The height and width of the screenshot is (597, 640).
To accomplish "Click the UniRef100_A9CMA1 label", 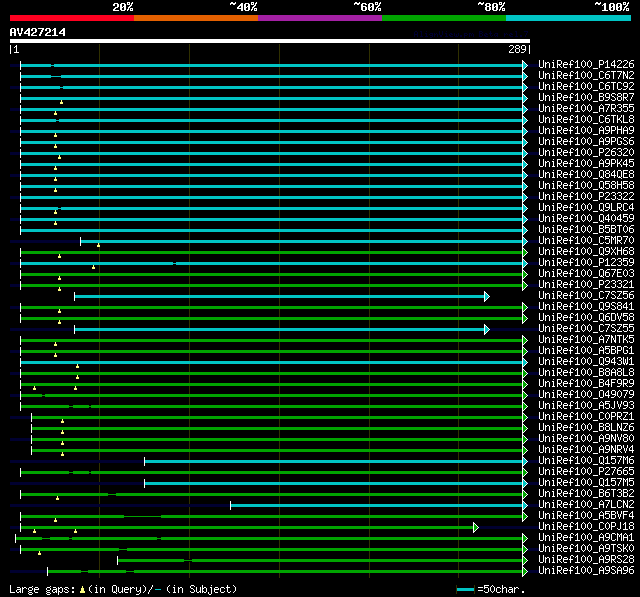I will tap(586, 538).
